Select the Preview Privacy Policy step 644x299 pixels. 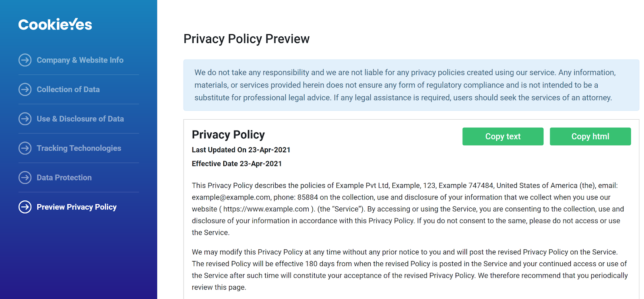click(x=76, y=207)
